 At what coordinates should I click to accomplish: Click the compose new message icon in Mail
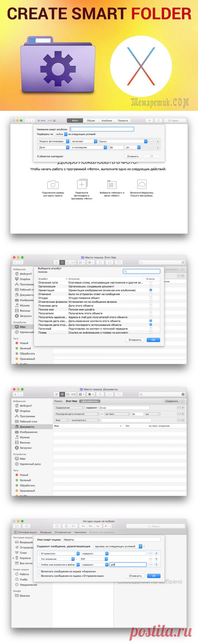26,526
